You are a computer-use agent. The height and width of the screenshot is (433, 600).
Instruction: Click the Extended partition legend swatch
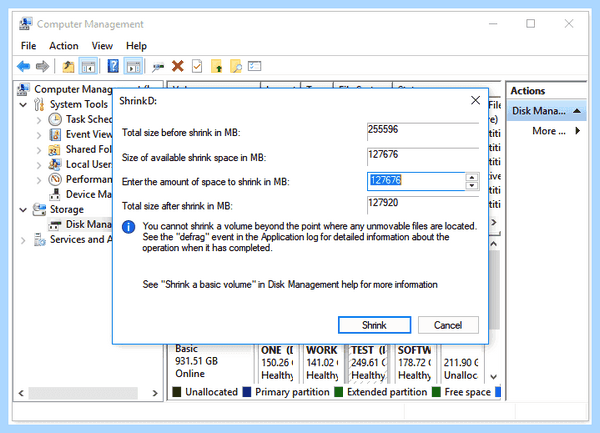[x=339, y=392]
